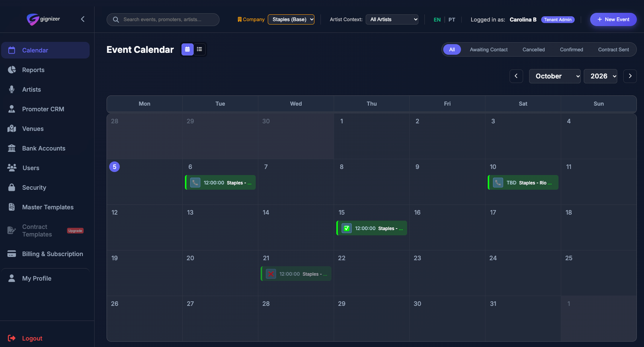
Task: Click the New Event button
Action: click(613, 19)
